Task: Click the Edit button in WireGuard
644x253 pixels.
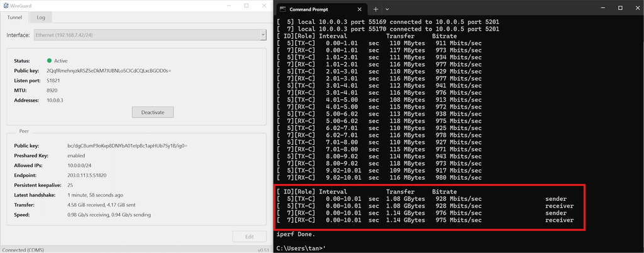Action: pyautogui.click(x=249, y=237)
